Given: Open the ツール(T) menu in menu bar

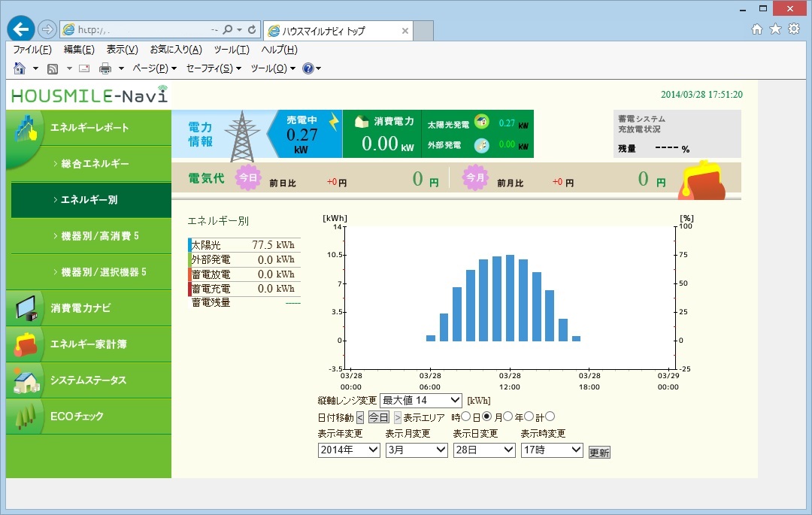Looking at the screenshot, I should click(x=232, y=50).
